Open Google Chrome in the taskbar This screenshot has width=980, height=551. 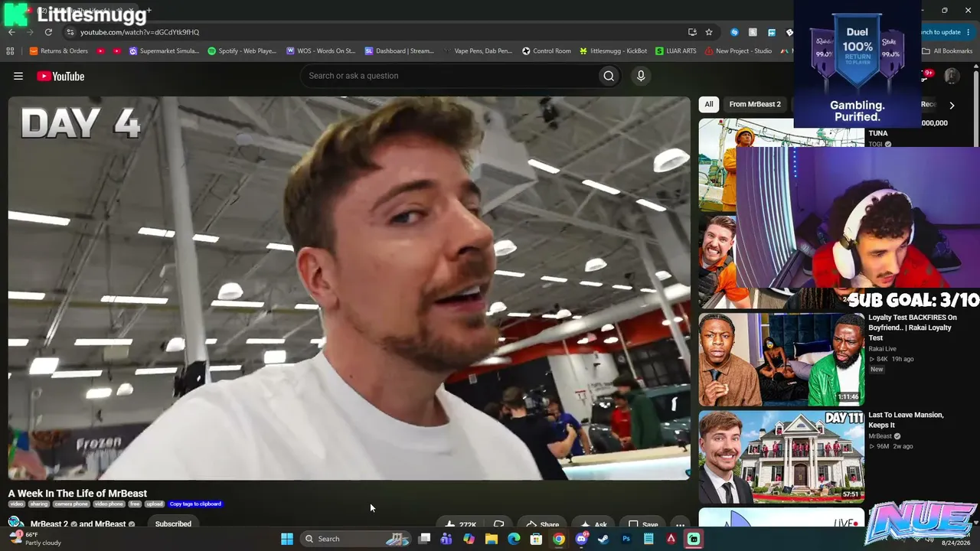[559, 539]
